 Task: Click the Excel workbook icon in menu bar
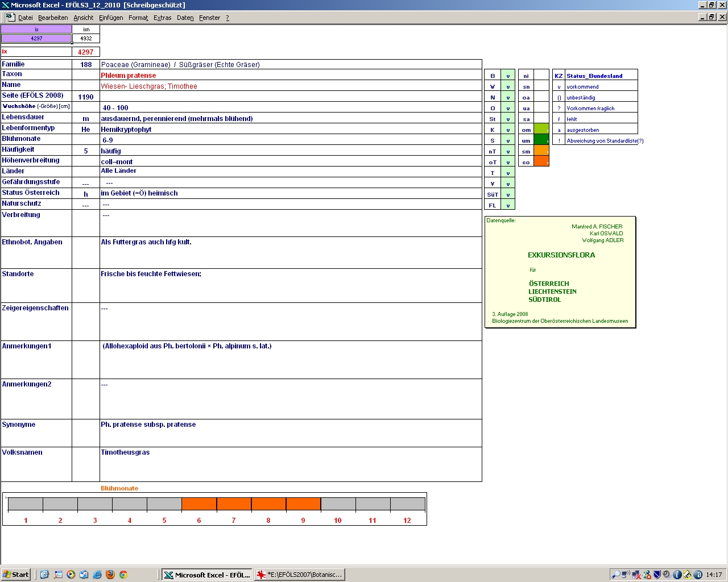(10, 17)
